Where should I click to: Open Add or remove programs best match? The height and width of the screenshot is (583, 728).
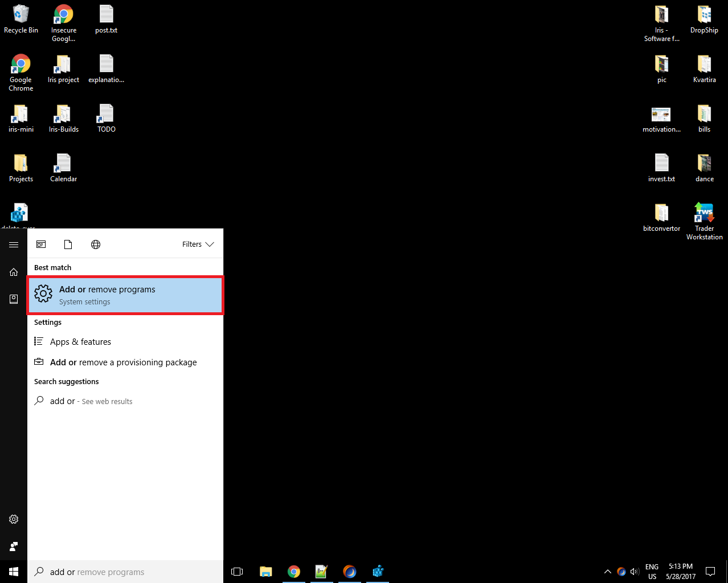(x=125, y=295)
